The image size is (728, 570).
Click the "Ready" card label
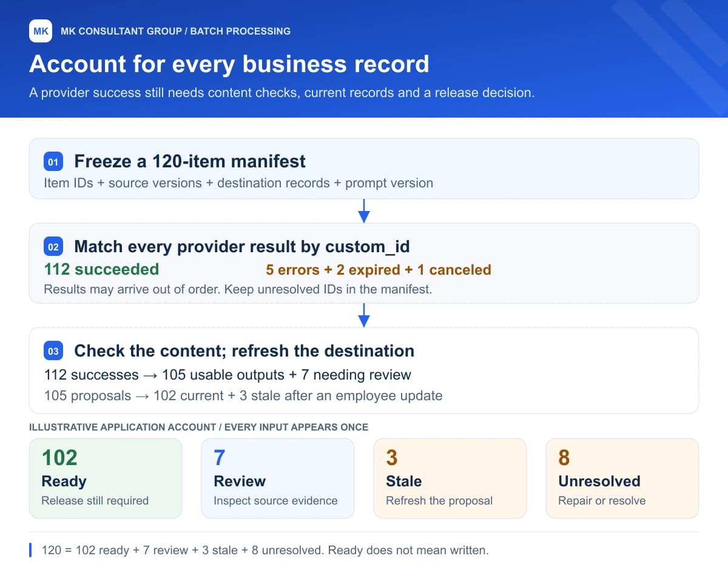click(x=64, y=481)
